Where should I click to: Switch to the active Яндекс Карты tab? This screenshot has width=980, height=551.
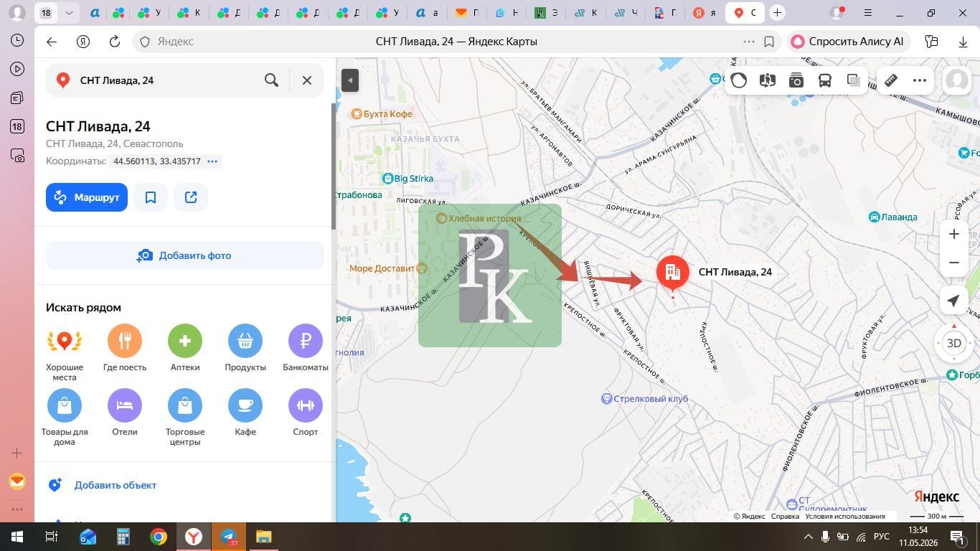[745, 13]
